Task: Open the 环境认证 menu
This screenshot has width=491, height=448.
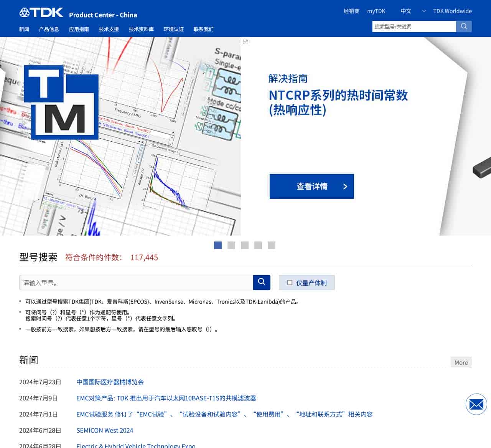Action: point(174,29)
